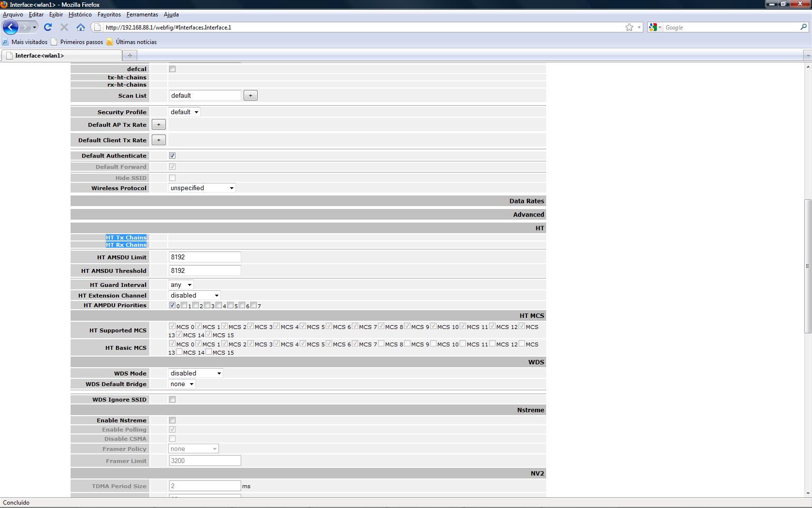
Task: Bookmark this page with the star icon
Action: (x=629, y=27)
